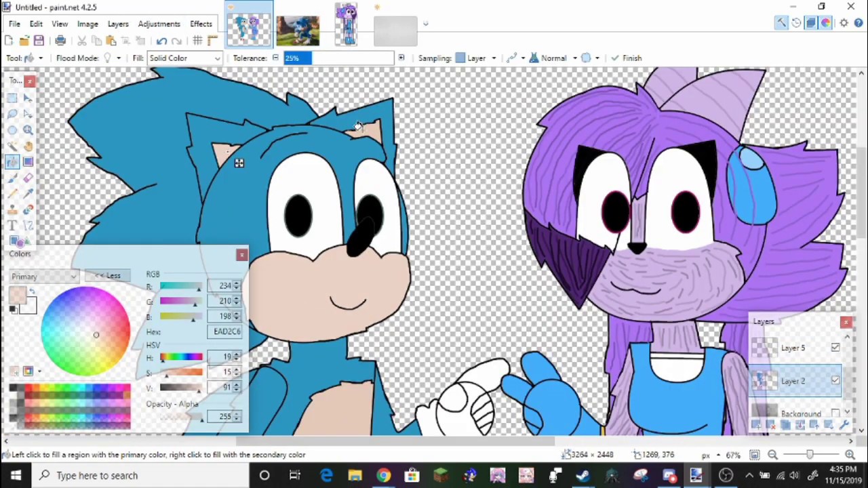Open the Help question mark icon

click(859, 23)
